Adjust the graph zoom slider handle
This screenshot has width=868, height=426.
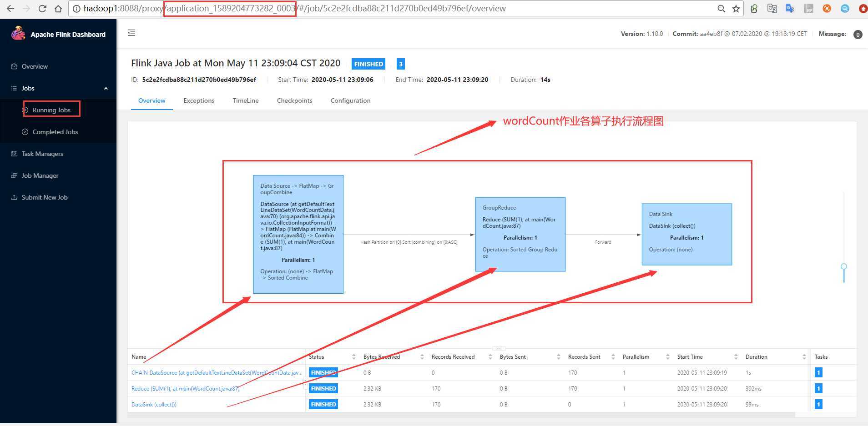844,267
